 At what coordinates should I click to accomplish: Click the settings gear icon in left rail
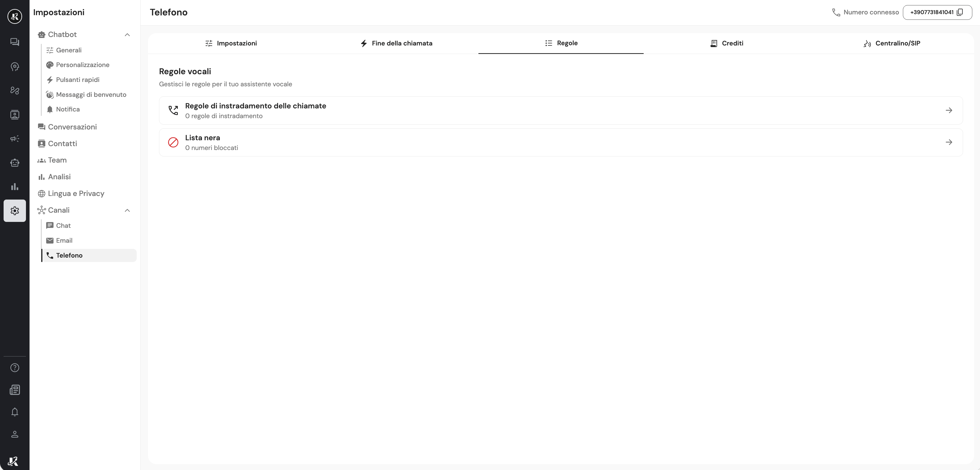point(14,211)
